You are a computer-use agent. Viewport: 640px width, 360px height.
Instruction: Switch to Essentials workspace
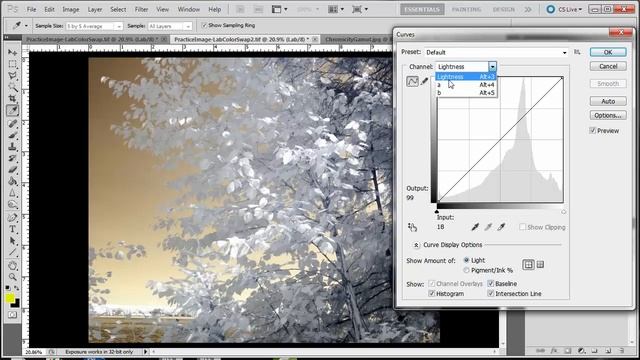[422, 9]
